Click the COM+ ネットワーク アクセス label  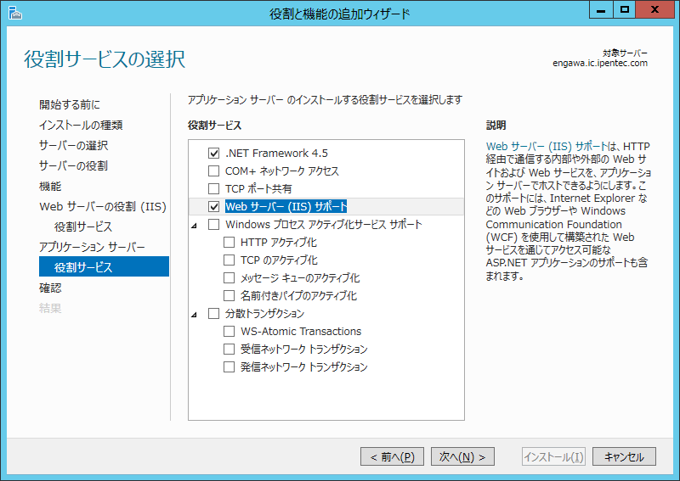[x=282, y=171]
